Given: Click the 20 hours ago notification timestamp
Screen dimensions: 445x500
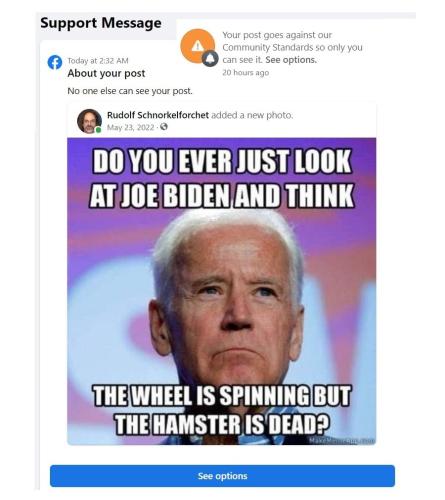Looking at the screenshot, I should [246, 73].
